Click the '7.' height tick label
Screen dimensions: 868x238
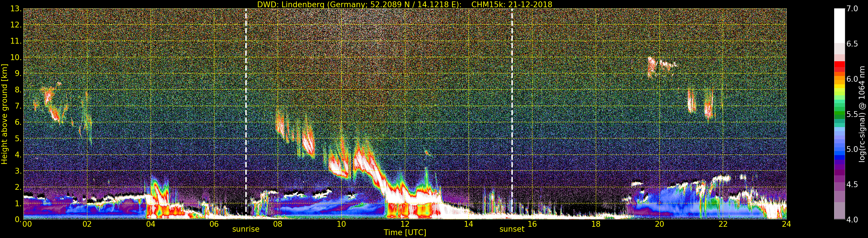tap(18, 106)
